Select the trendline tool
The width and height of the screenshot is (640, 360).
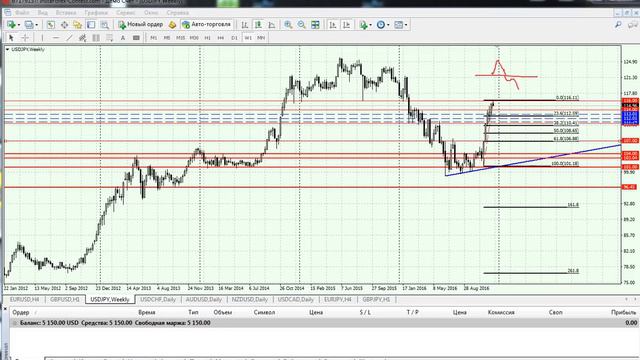[69, 38]
